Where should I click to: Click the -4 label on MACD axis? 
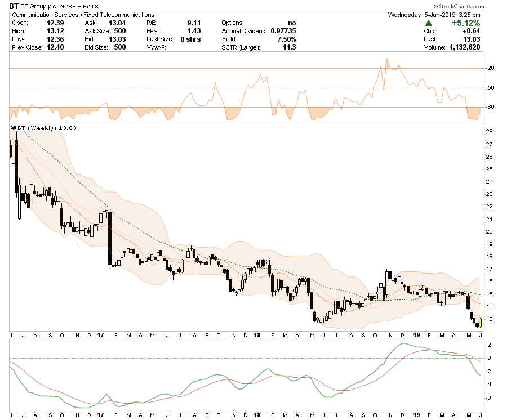pyautogui.click(x=489, y=384)
